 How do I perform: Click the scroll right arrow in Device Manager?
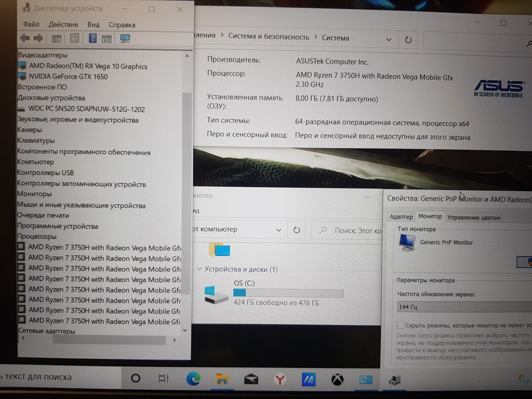click(x=175, y=340)
